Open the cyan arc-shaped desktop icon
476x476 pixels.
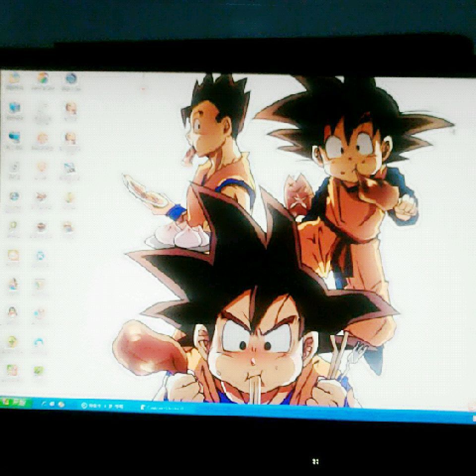click(39, 342)
